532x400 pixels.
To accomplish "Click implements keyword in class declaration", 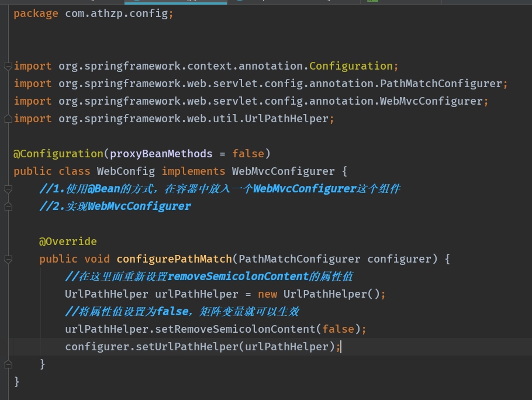I will click(194, 171).
